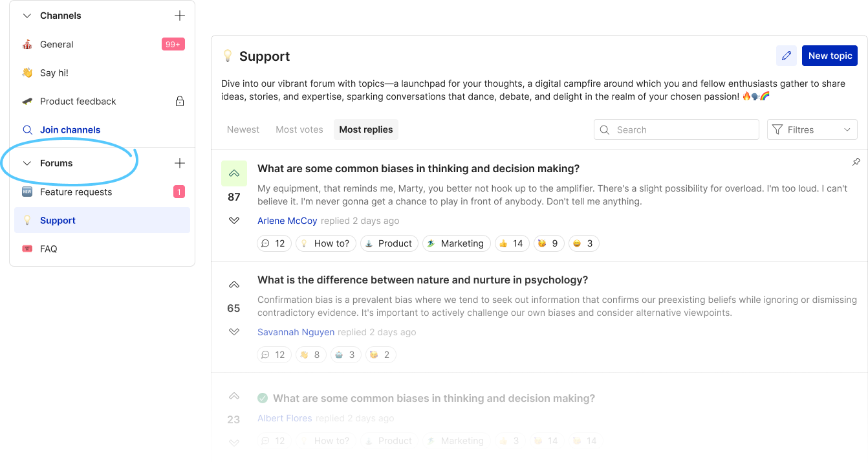Click the Search input field
The width and height of the screenshot is (868, 466).
click(677, 129)
